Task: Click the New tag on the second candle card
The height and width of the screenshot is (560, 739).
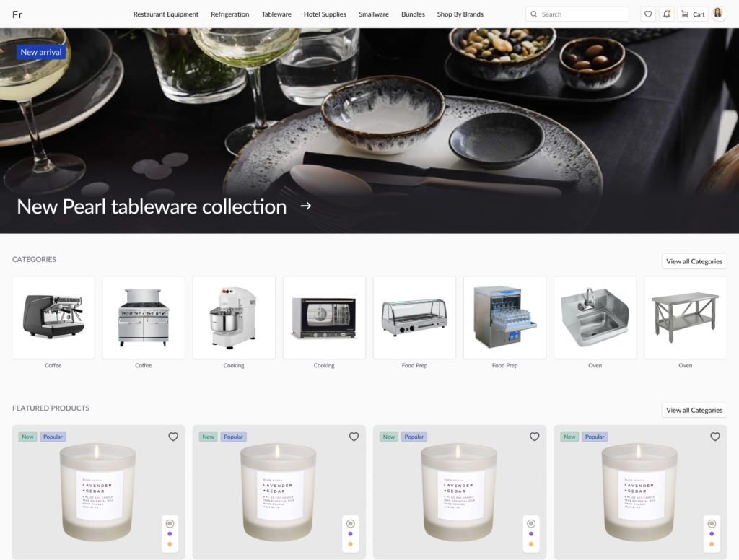Action: [x=209, y=437]
